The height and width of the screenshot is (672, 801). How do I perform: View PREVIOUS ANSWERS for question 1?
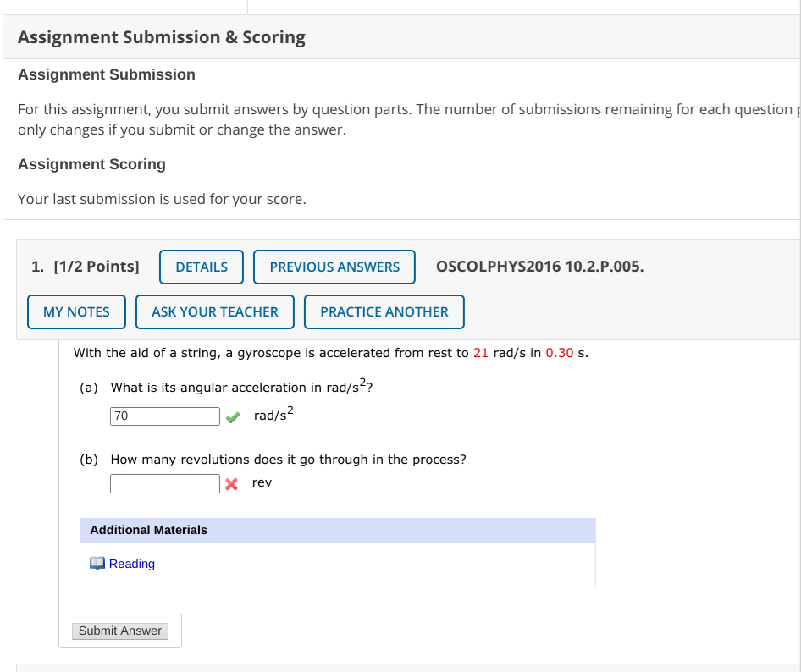(334, 267)
